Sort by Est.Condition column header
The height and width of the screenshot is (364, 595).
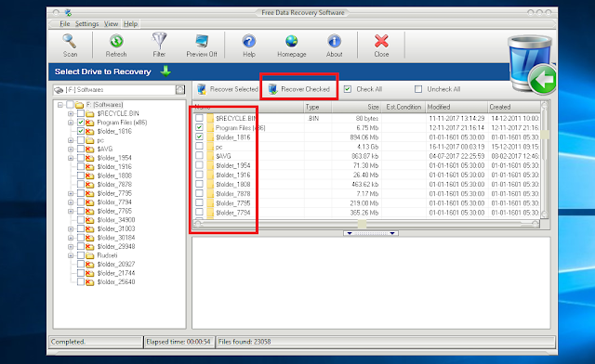pos(403,107)
